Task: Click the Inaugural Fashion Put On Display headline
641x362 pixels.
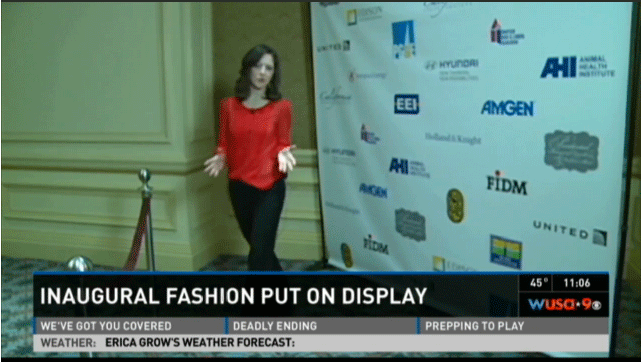Action: click(233, 296)
